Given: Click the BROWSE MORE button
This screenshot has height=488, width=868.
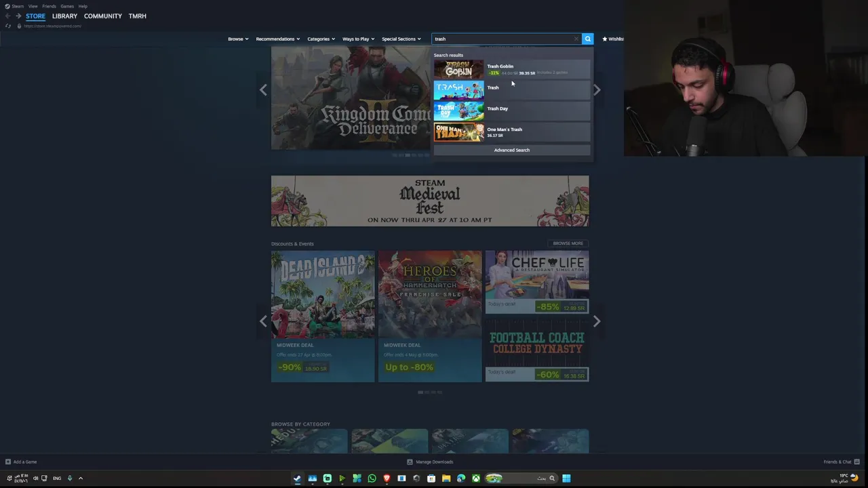Looking at the screenshot, I should point(568,243).
